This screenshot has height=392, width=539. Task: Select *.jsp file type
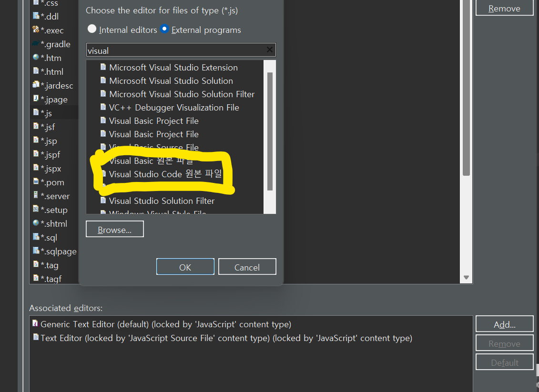pos(49,141)
